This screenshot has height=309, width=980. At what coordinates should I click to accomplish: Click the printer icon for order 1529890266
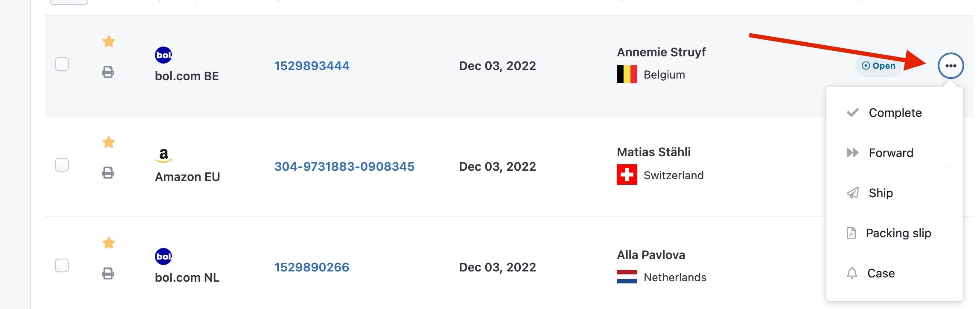coord(108,274)
